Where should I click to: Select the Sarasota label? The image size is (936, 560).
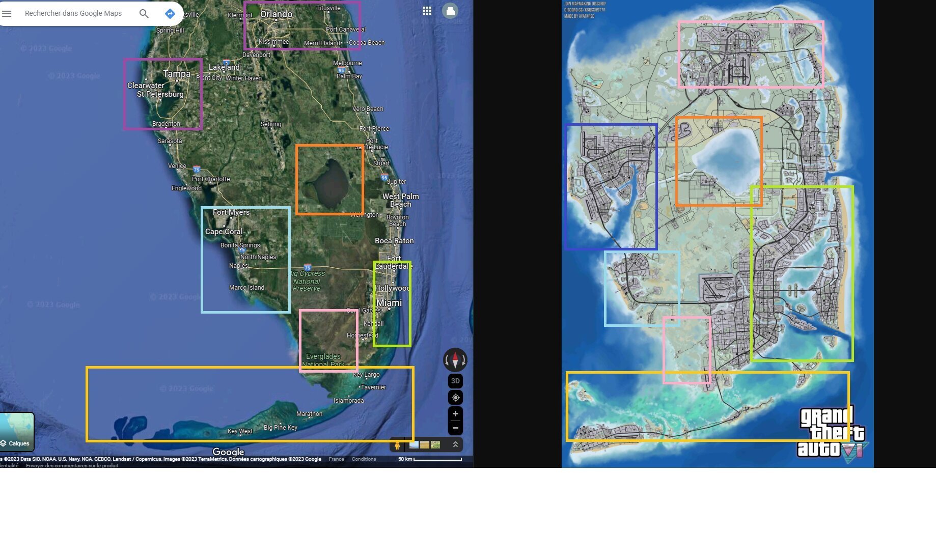tap(170, 141)
